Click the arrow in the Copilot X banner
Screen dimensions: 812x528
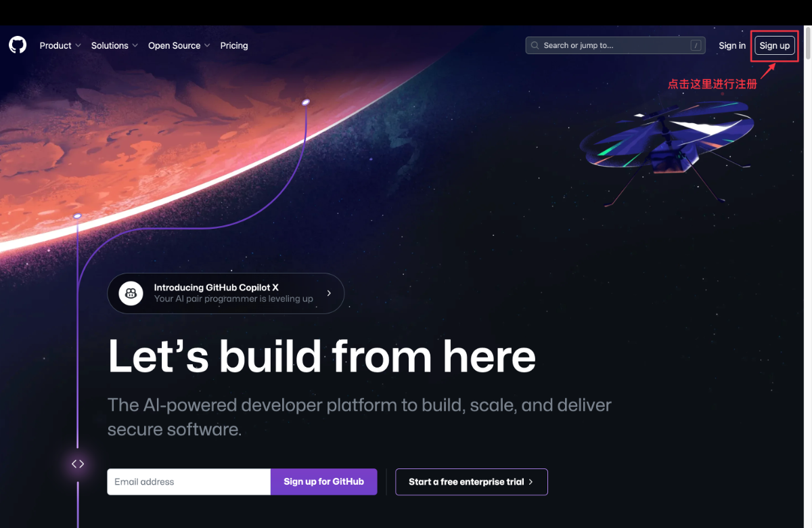tap(329, 293)
